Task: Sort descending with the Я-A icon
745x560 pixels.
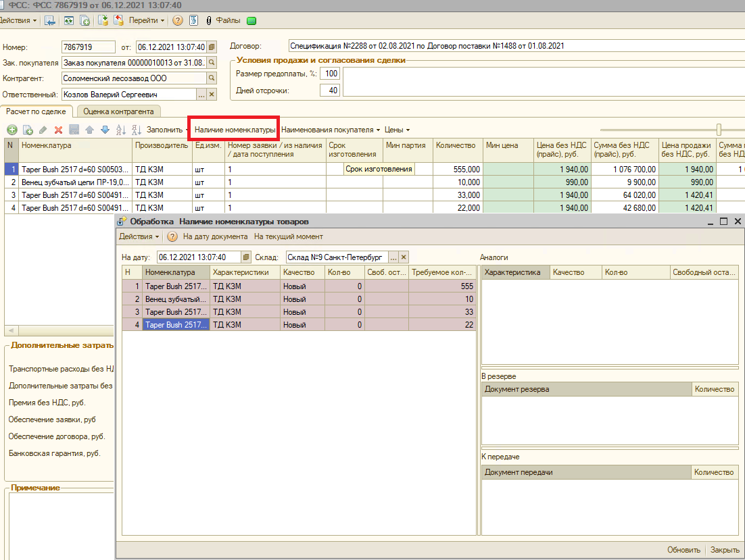Action: coord(137,130)
